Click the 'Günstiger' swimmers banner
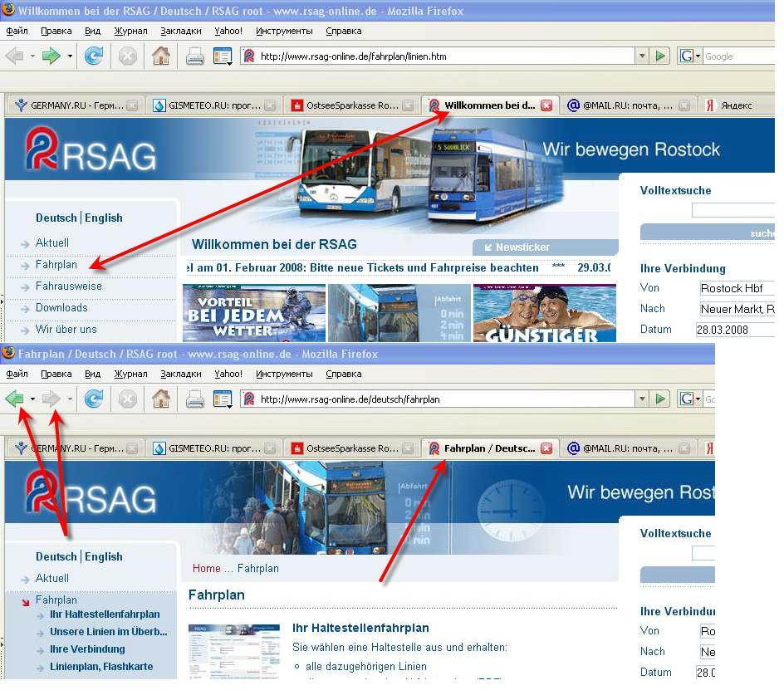Viewport: 784px width, 700px height. 545,314
